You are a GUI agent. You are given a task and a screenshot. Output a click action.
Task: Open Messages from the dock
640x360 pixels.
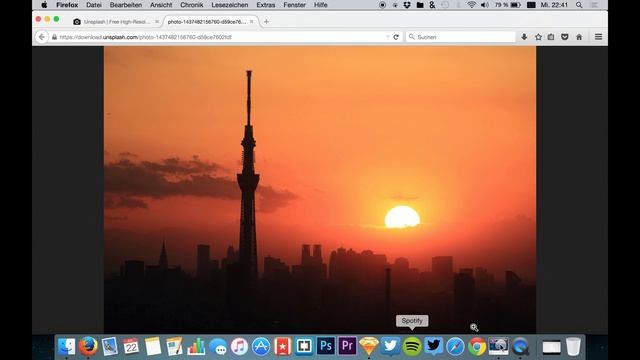[x=218, y=347]
